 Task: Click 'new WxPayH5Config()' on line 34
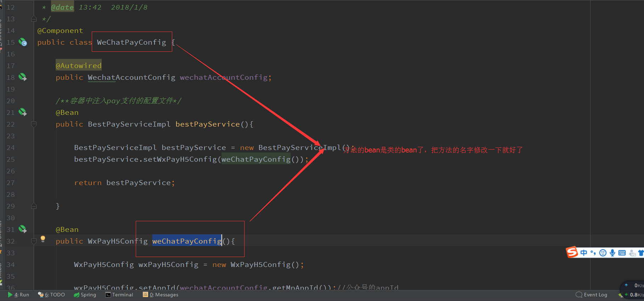(256, 264)
